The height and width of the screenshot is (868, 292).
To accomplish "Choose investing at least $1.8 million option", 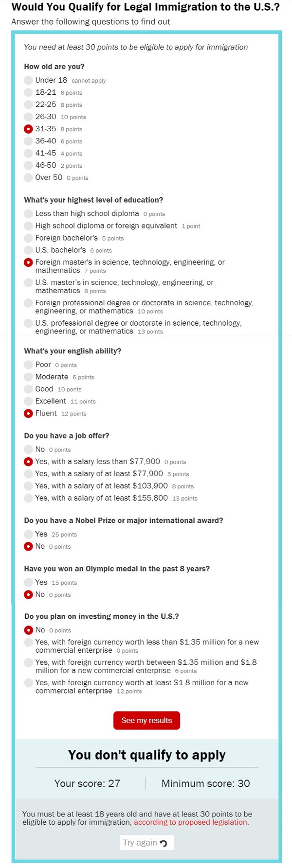I will (x=28, y=683).
